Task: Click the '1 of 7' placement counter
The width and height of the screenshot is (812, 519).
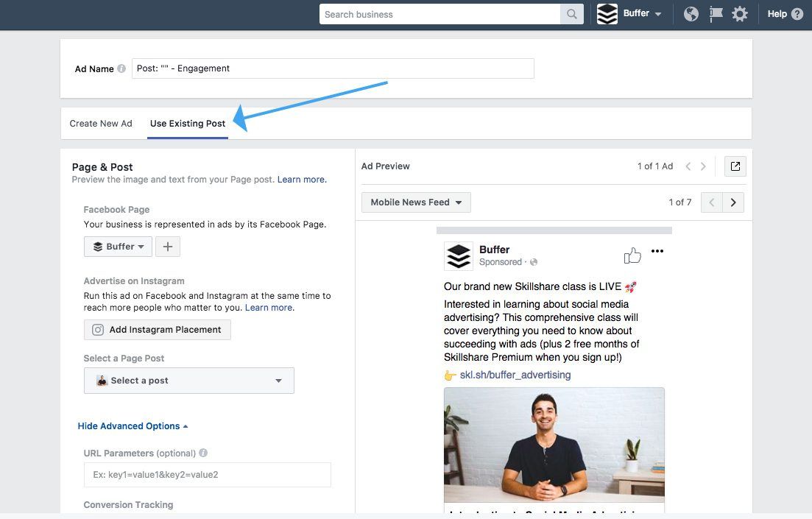Action: [x=680, y=202]
